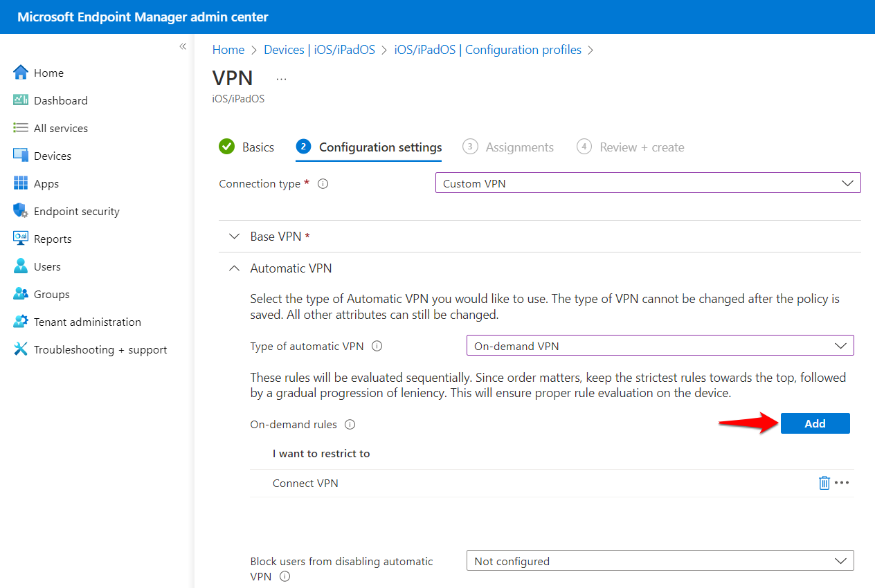Delete the Connect VPN rule via trash icon

[824, 482]
